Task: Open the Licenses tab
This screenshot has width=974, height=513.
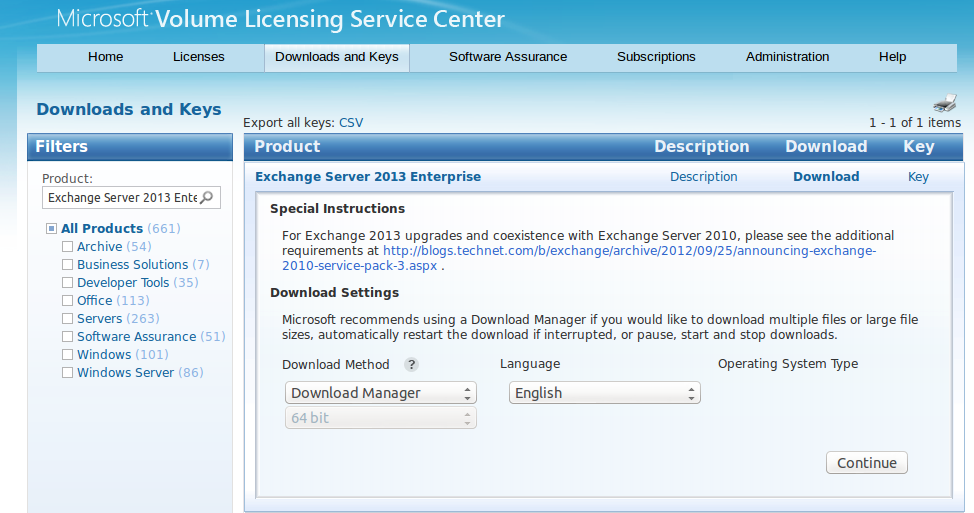Action: pyautogui.click(x=199, y=57)
